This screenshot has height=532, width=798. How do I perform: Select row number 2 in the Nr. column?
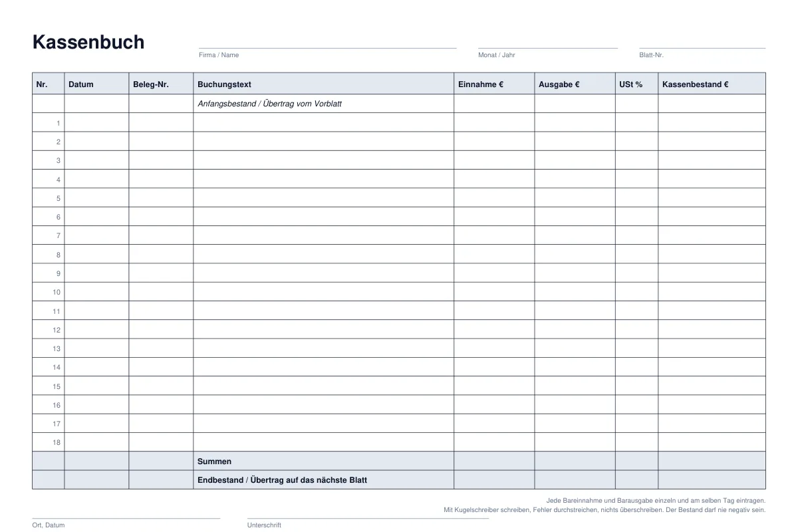click(x=59, y=142)
